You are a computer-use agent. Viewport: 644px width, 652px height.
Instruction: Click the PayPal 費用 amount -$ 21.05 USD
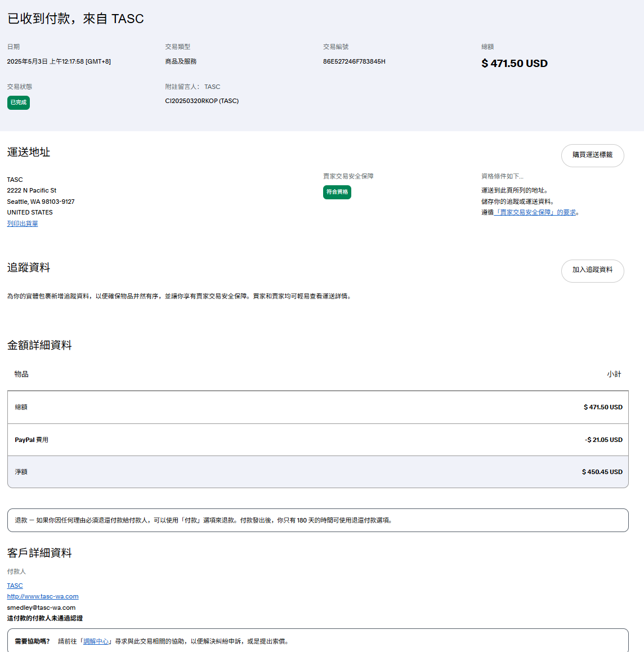click(603, 440)
